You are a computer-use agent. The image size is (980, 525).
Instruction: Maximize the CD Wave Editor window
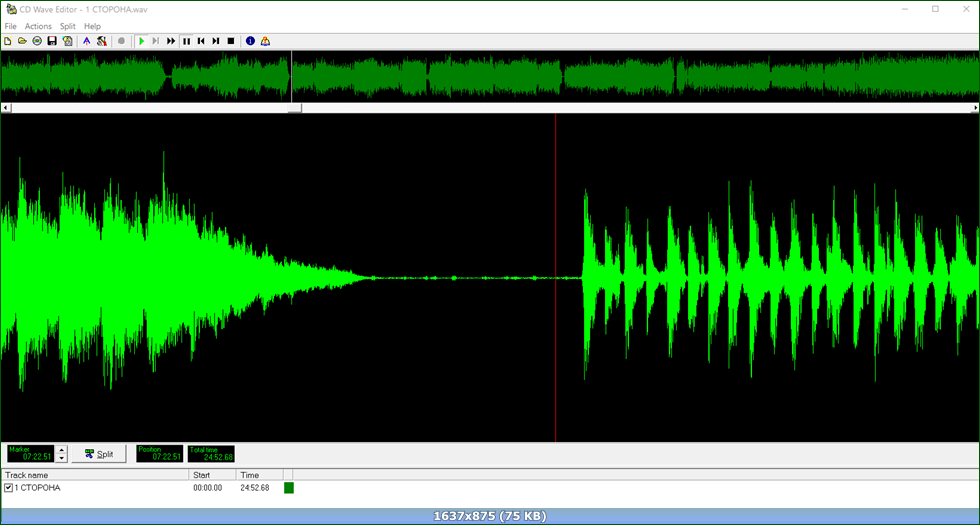[x=935, y=9]
